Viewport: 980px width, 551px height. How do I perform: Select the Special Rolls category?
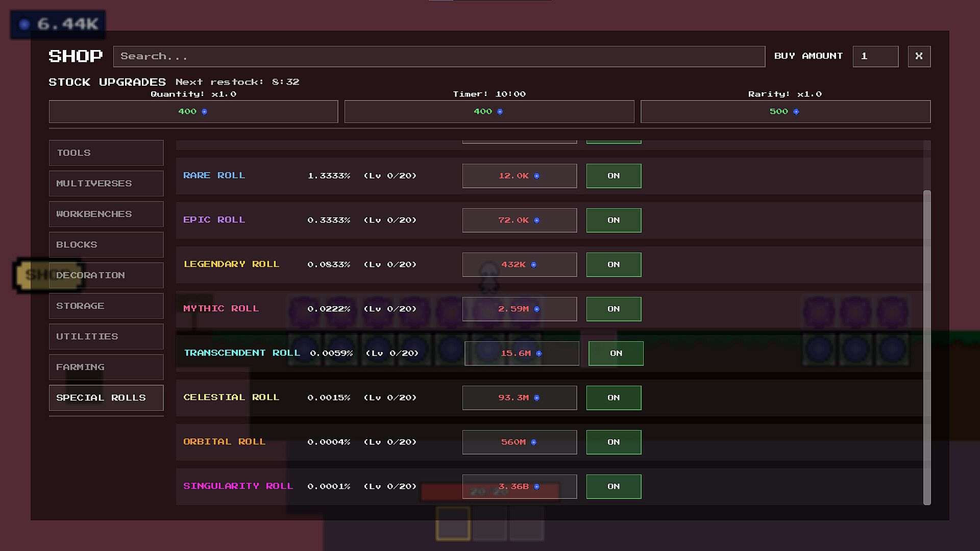click(106, 397)
